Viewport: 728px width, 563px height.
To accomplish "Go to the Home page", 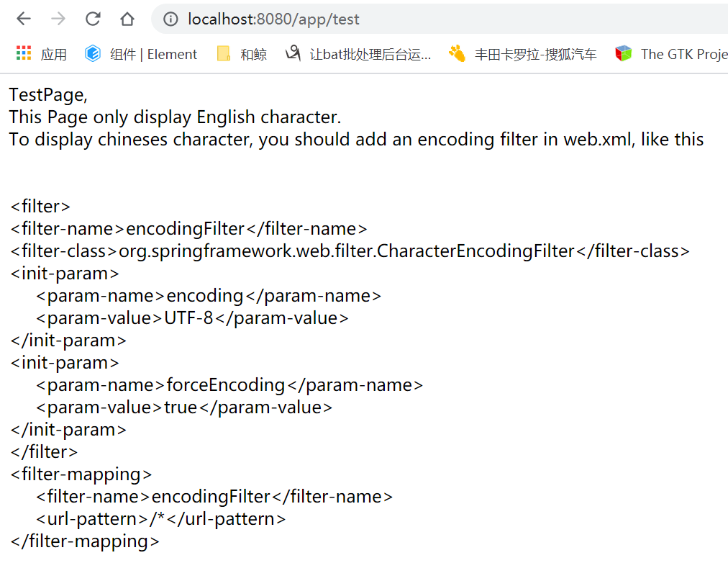I will pos(127,19).
